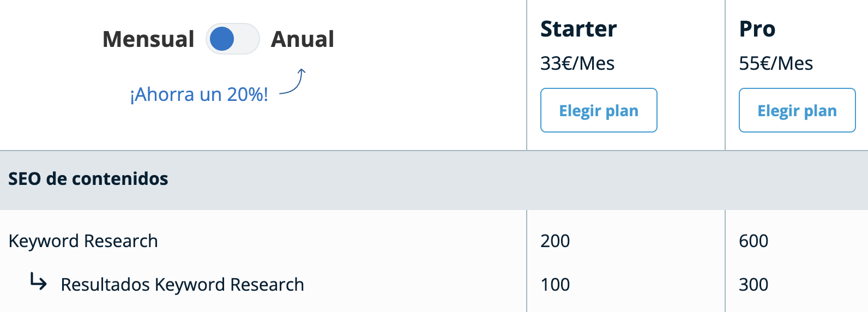The height and width of the screenshot is (312, 868).
Task: Toggle the Mensual/Anual billing switch
Action: 233,39
